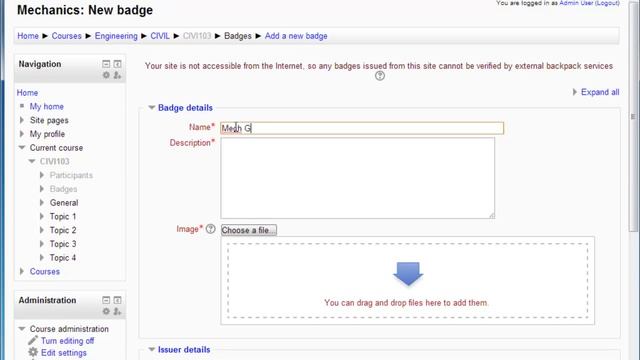Open help icon beside the Image label
Image resolution: width=640 pixels, height=360 pixels.
point(210,229)
